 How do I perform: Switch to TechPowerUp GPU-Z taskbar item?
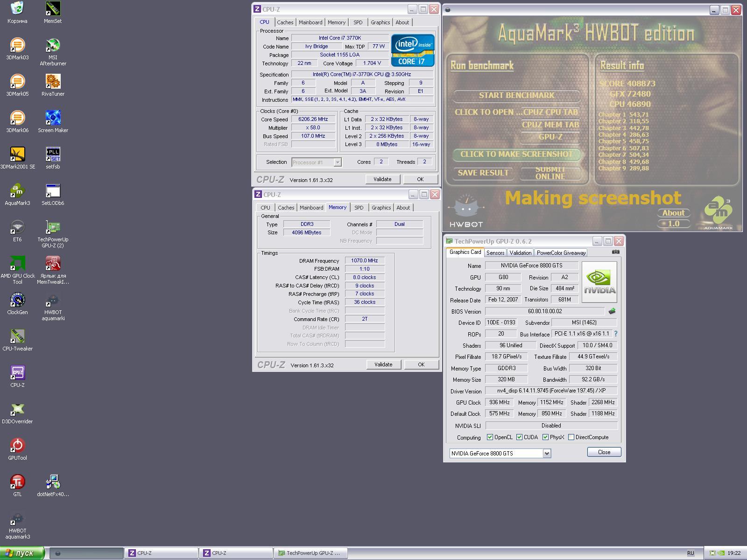tap(310, 553)
